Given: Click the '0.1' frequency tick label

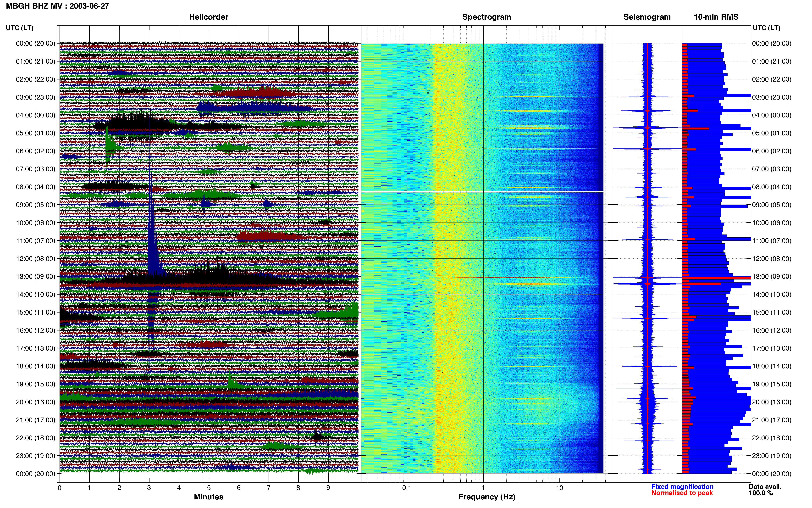Looking at the screenshot, I should click(407, 487).
